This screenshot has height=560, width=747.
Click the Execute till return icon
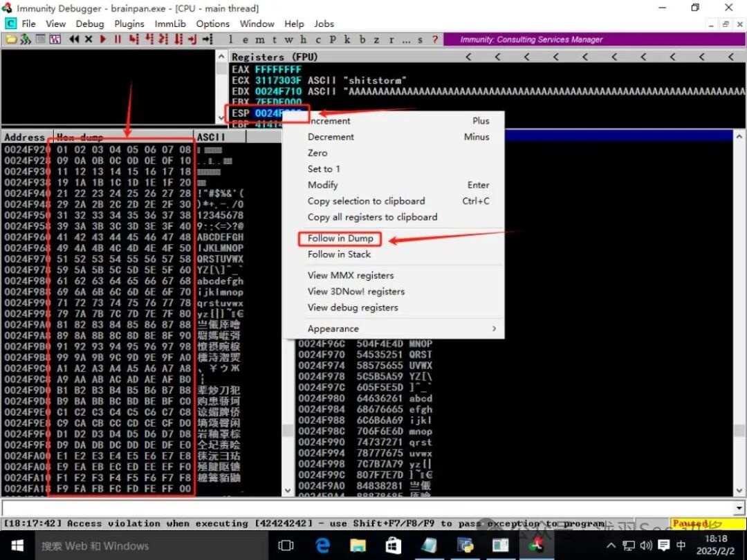[x=192, y=39]
